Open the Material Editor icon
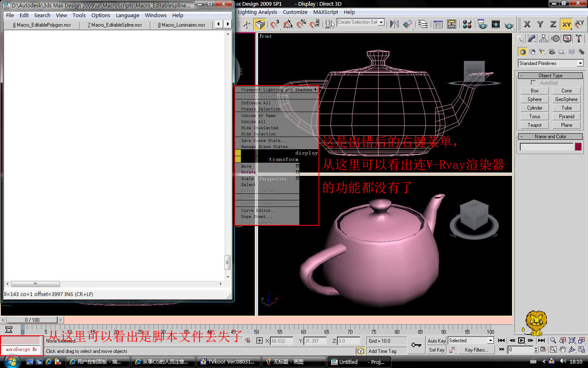This screenshot has width=588, height=368. (467, 25)
